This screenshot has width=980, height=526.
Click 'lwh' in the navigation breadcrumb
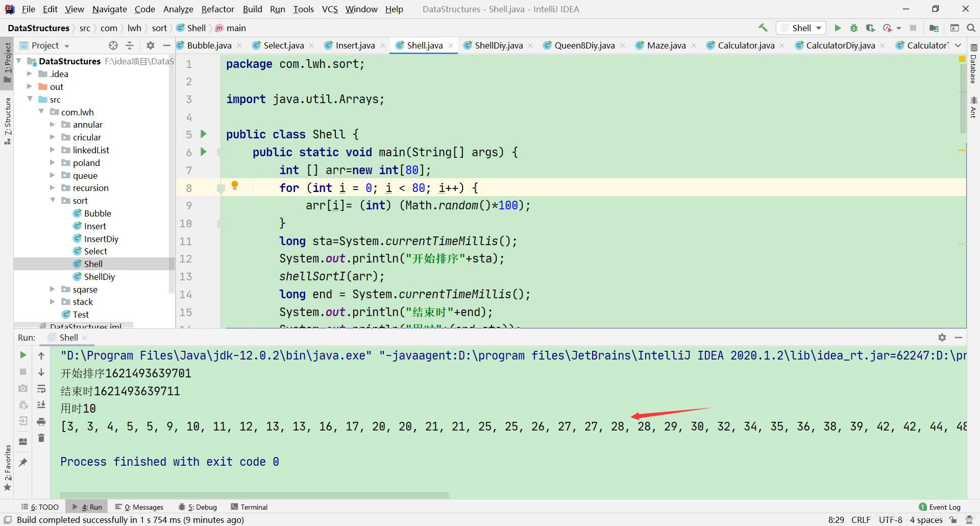coord(134,28)
